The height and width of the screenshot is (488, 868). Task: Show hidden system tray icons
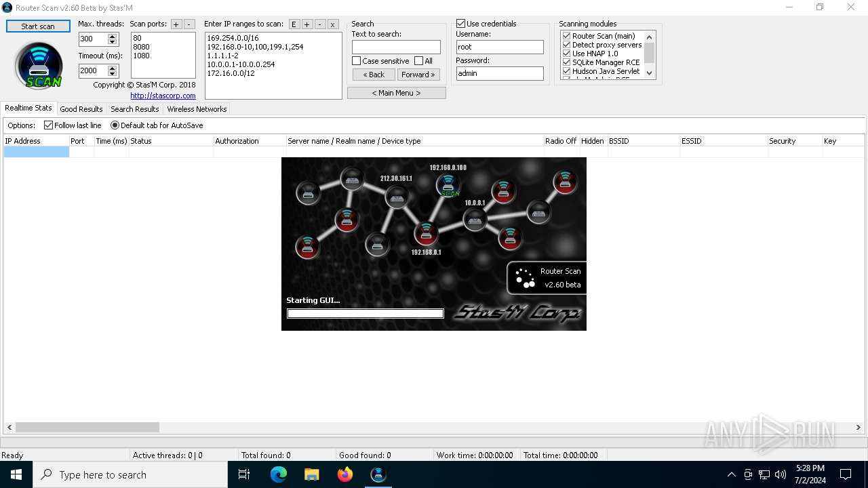point(731,474)
